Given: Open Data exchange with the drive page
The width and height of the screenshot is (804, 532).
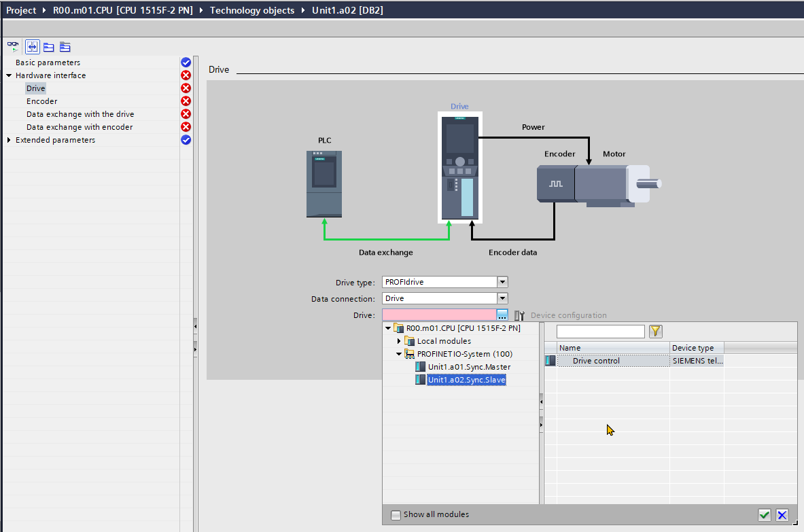Looking at the screenshot, I should [80, 114].
